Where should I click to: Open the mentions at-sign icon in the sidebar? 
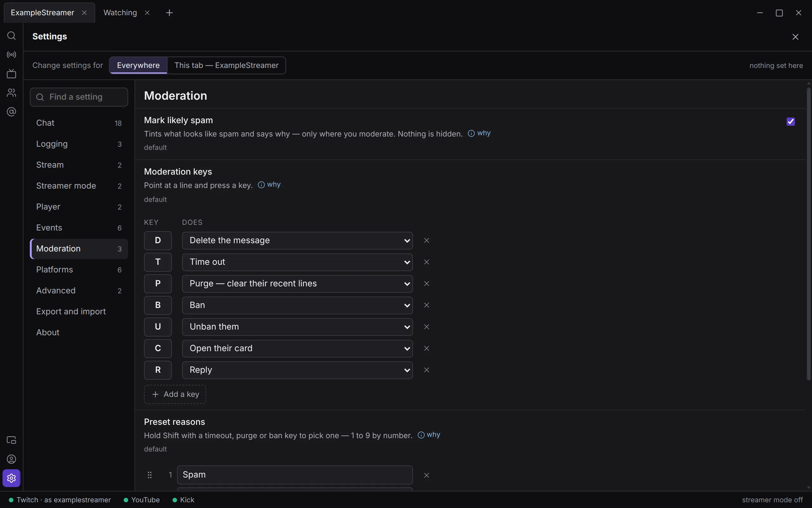pyautogui.click(x=11, y=112)
